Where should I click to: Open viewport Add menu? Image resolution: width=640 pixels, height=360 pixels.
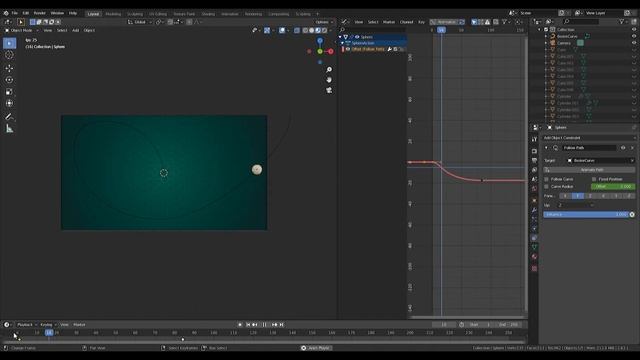[76, 30]
